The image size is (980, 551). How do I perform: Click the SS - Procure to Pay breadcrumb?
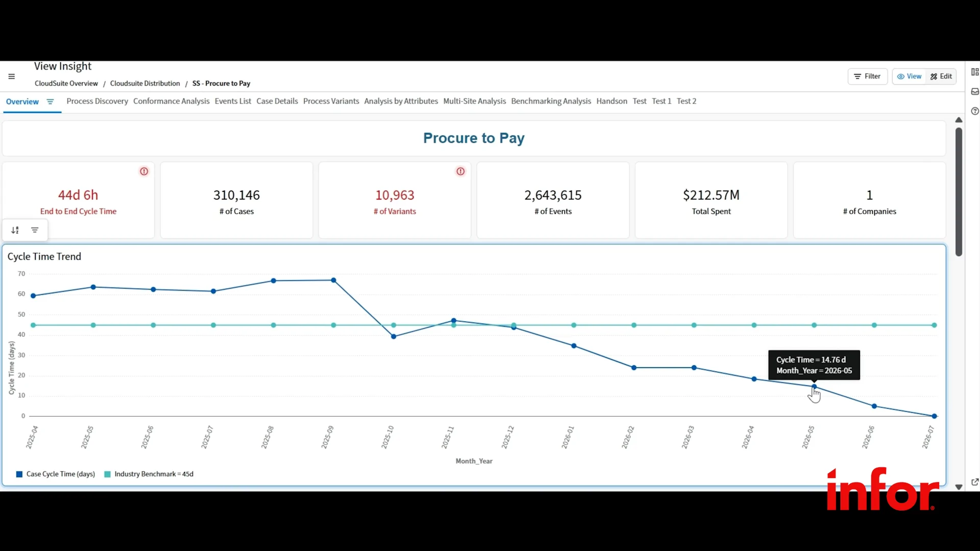click(x=221, y=83)
